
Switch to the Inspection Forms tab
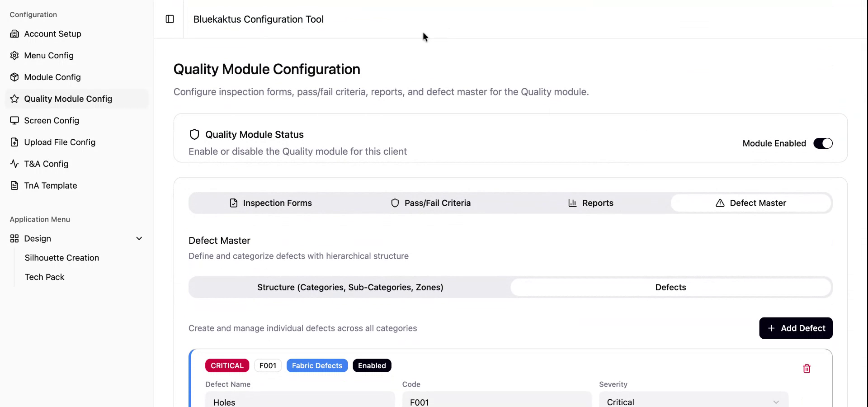[x=270, y=203]
